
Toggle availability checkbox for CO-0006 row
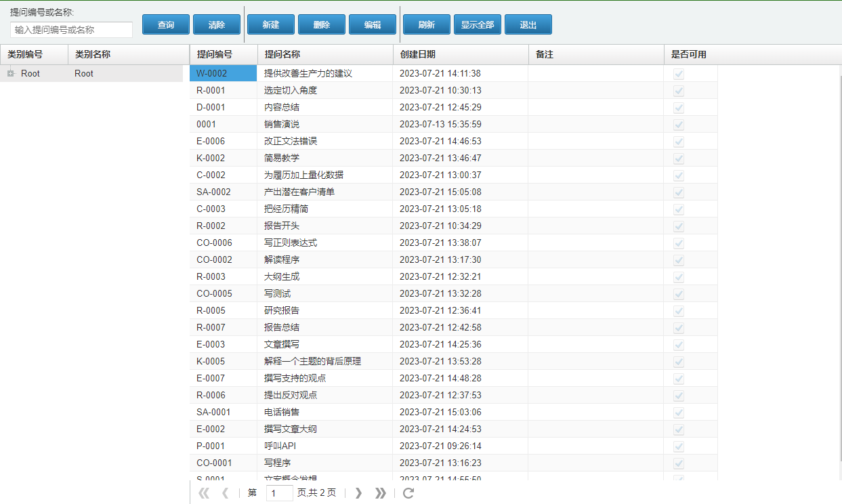(679, 243)
